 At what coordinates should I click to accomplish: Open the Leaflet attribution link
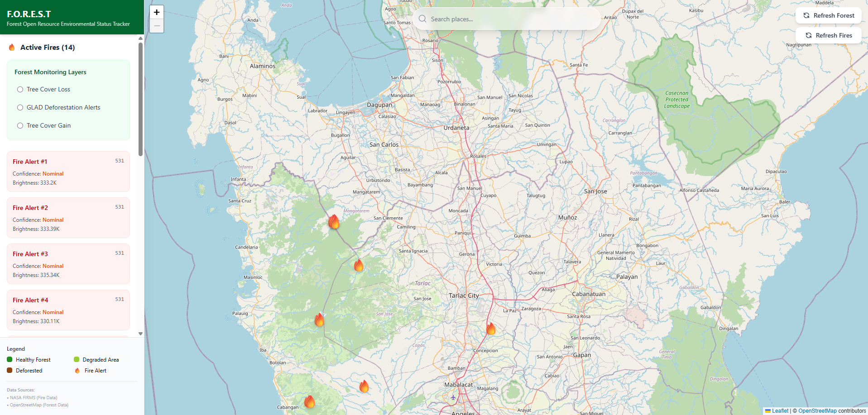tap(780, 411)
